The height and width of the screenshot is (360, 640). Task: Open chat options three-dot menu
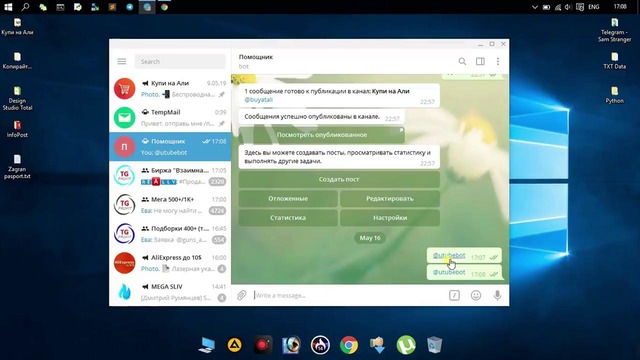pos(498,61)
